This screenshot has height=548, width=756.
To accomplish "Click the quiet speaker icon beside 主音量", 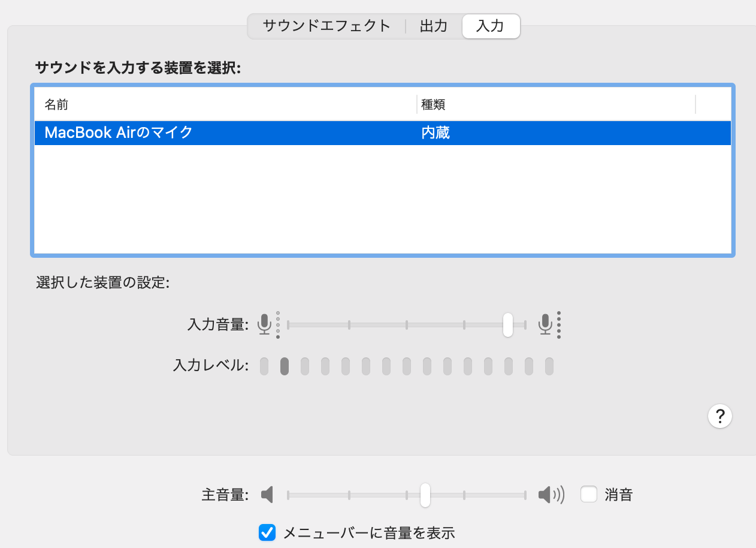I will coord(267,495).
